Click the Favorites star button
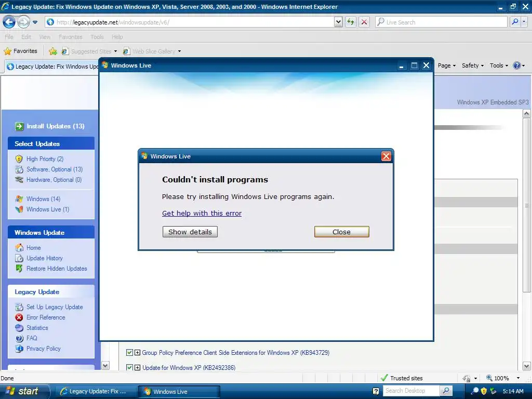The width and height of the screenshot is (532, 399). click(x=20, y=51)
